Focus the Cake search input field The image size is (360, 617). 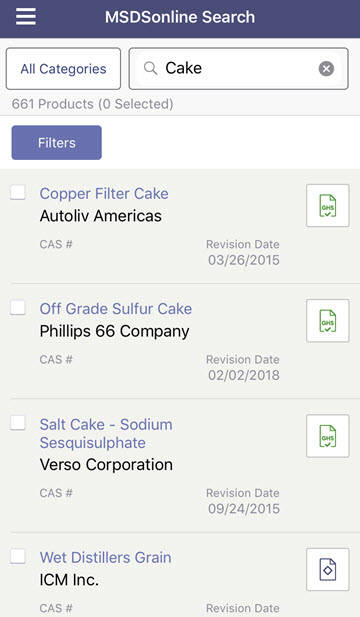tap(238, 69)
